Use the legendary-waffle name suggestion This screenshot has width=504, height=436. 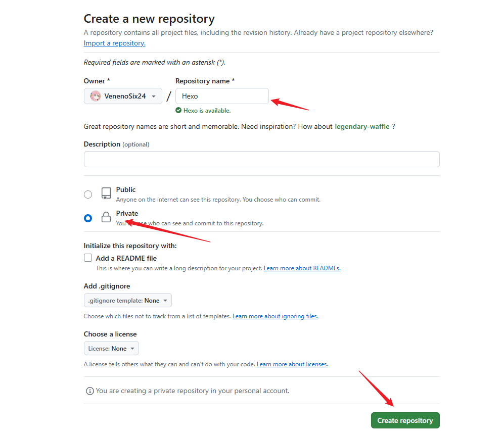[362, 126]
